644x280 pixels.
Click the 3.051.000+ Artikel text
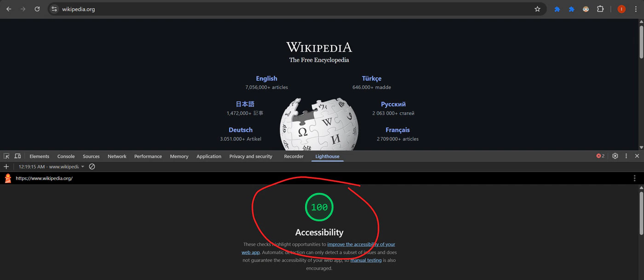tap(241, 139)
